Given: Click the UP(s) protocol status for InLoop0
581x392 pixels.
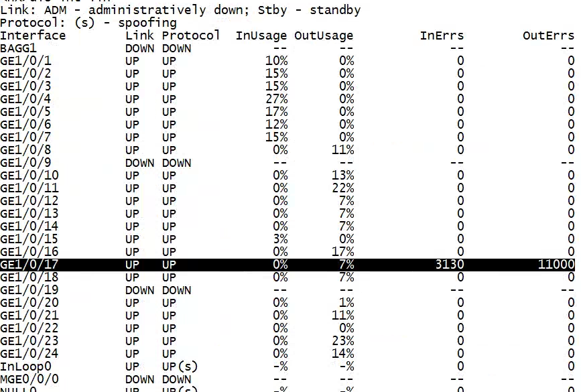Looking at the screenshot, I should point(180,367).
